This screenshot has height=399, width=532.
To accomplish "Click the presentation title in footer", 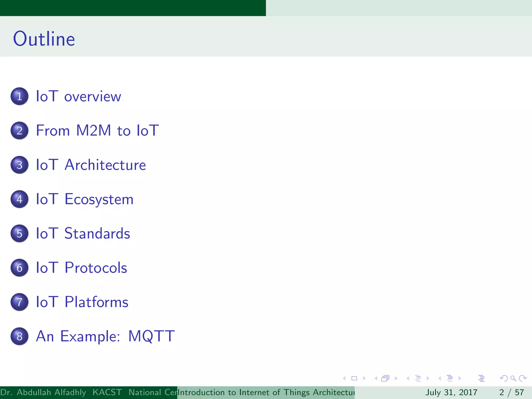I will (266, 392).
